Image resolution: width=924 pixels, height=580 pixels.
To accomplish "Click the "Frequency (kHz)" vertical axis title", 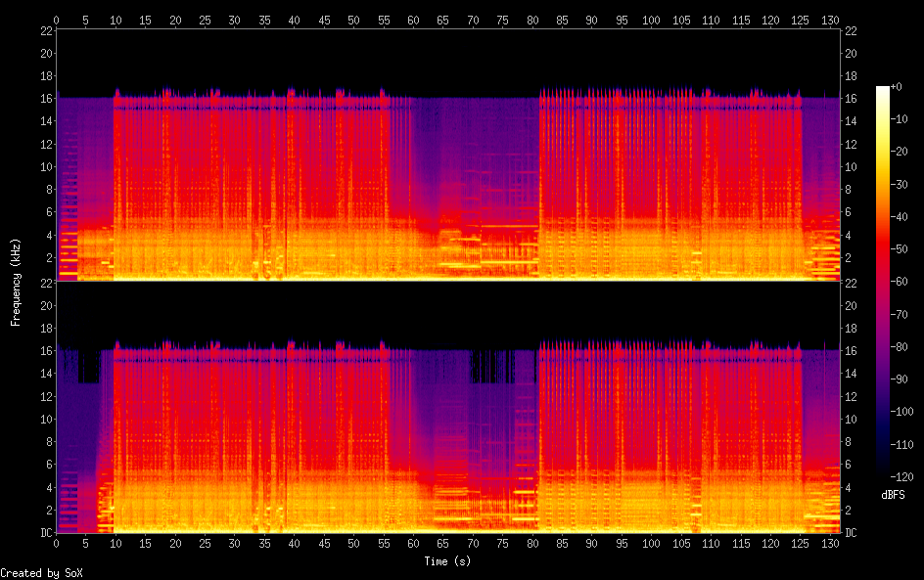I will tap(16, 282).
